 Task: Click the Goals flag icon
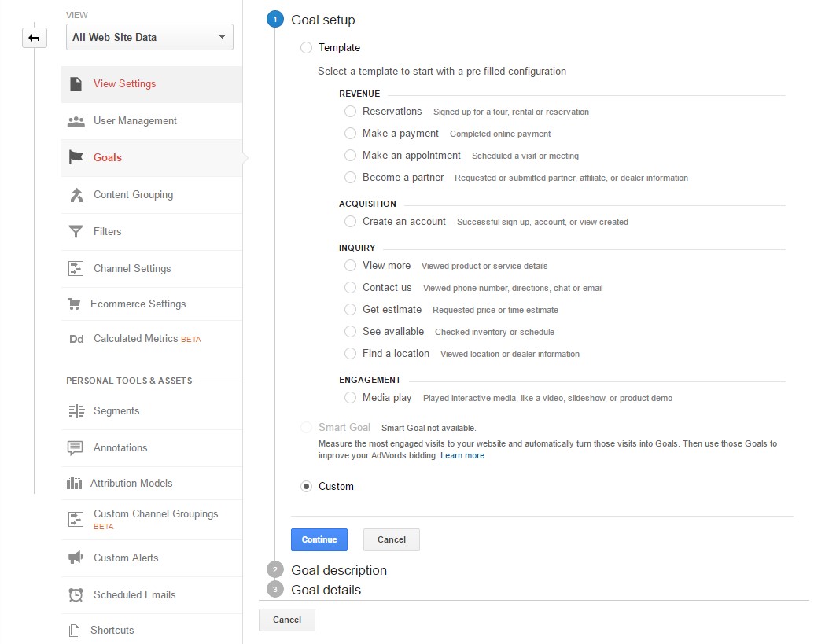tap(76, 156)
